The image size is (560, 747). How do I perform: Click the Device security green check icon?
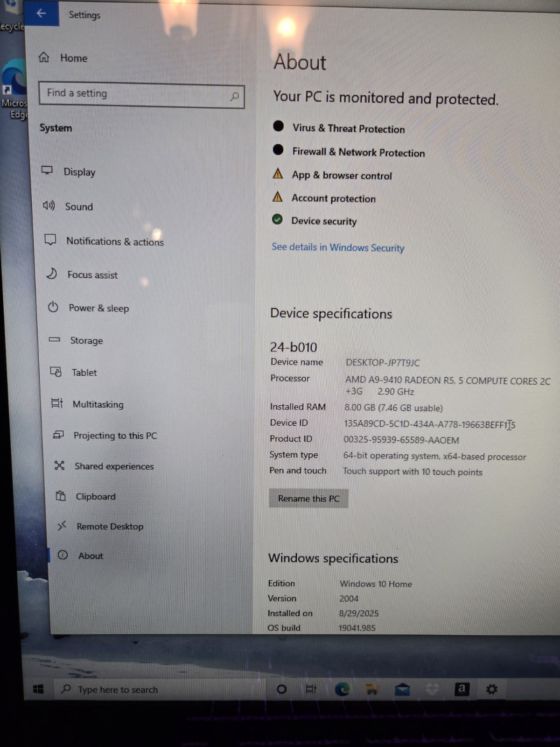pos(277,219)
